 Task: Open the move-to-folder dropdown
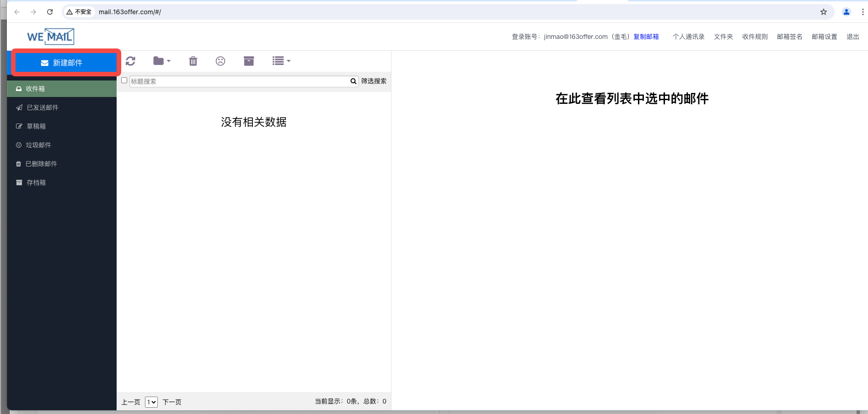162,61
